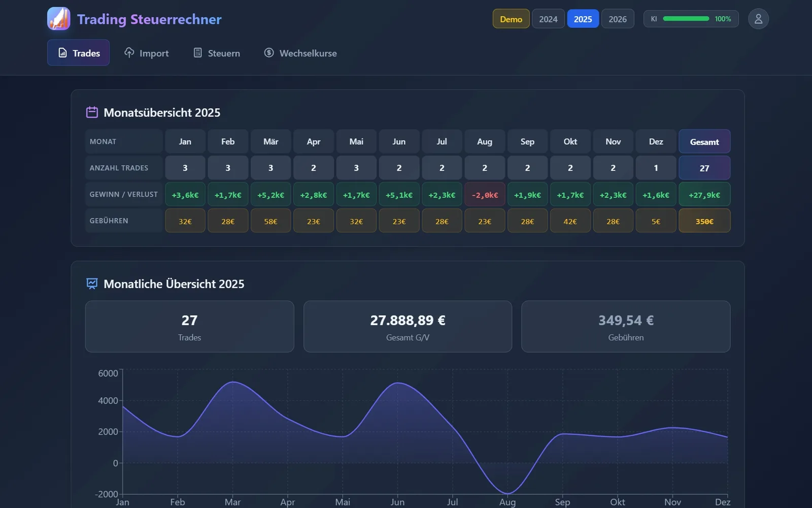Select the Apr month column header

point(314,141)
